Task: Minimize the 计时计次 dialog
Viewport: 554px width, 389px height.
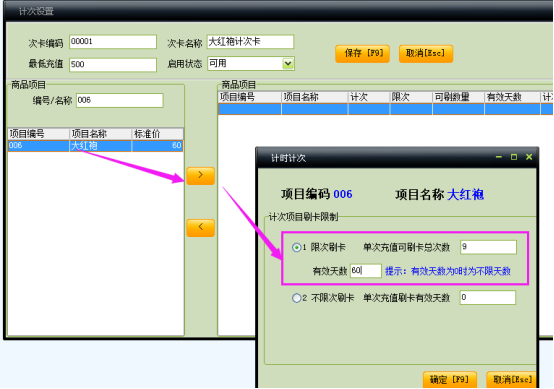Action: 499,157
